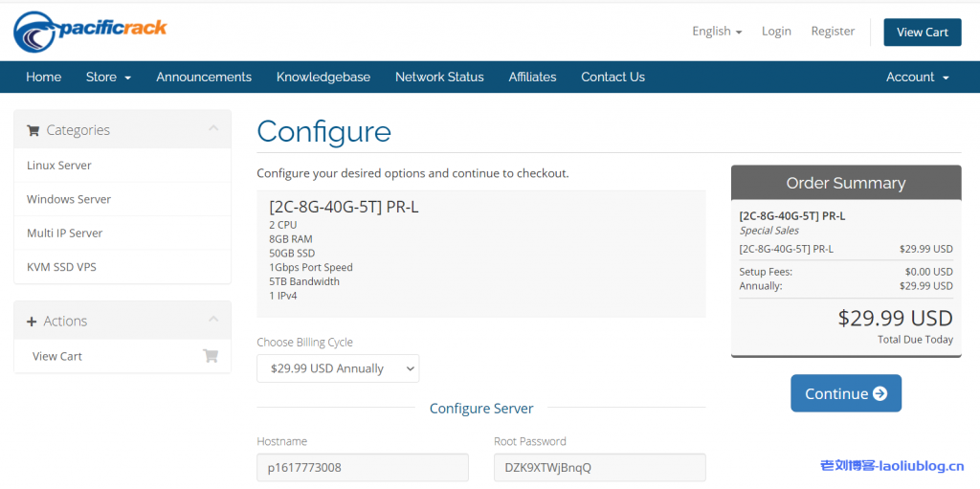Viewport: 980px width, 489px height.
Task: Open the Billing Cycle dropdown
Action: coord(338,368)
